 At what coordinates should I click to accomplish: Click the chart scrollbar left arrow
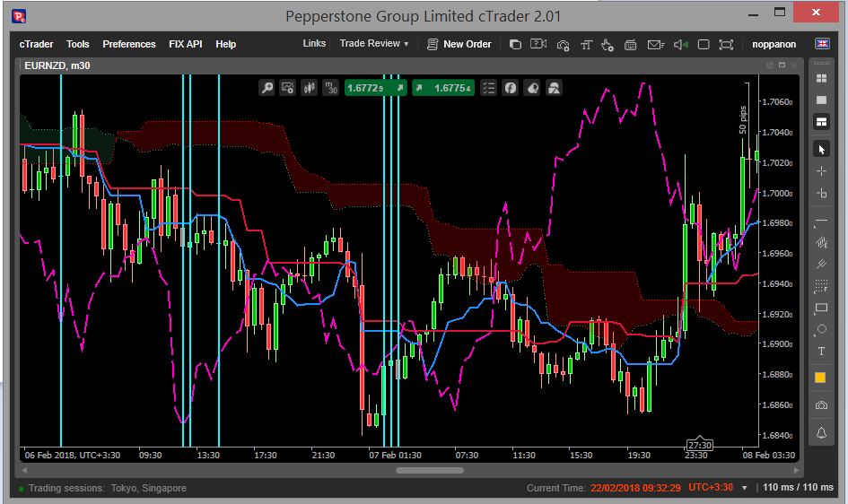tap(24, 471)
